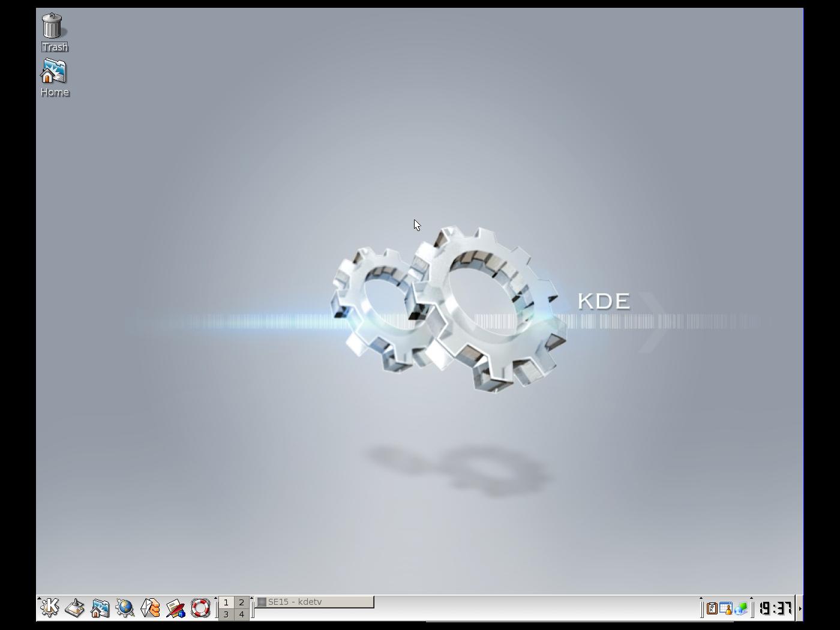Launch Konqueror web browser globe icon

125,608
